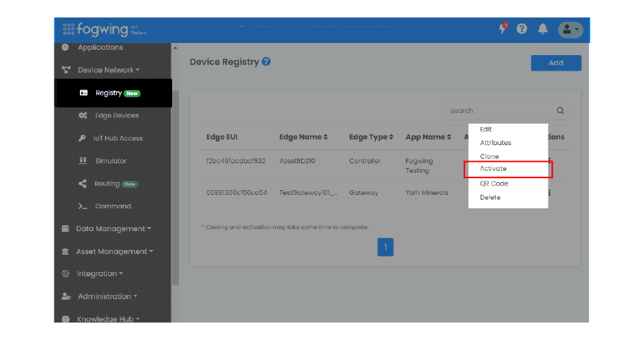The image size is (644, 340).
Task: Select the Fogwing Testing app name
Action: [x=419, y=165]
